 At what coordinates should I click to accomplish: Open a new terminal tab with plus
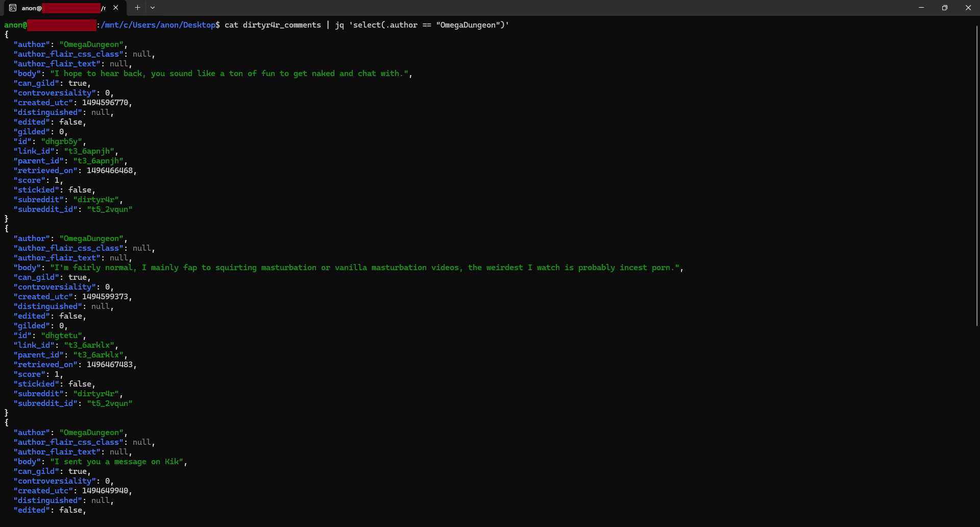click(x=137, y=8)
